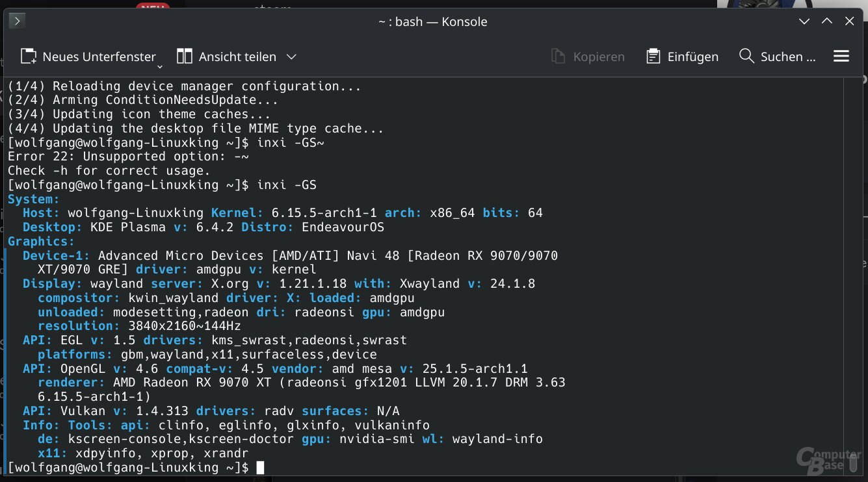Click the 'wayland-info' tool text
Screen dimensions: 868x482
497,439
